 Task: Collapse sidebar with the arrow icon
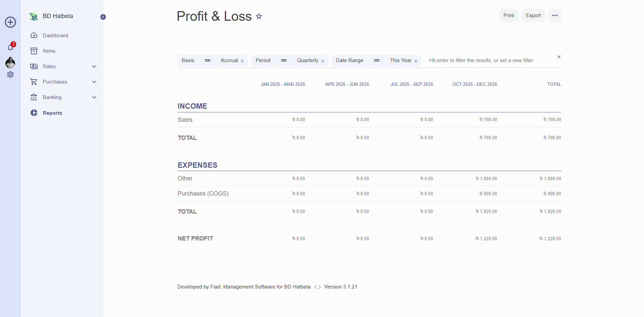point(103,17)
